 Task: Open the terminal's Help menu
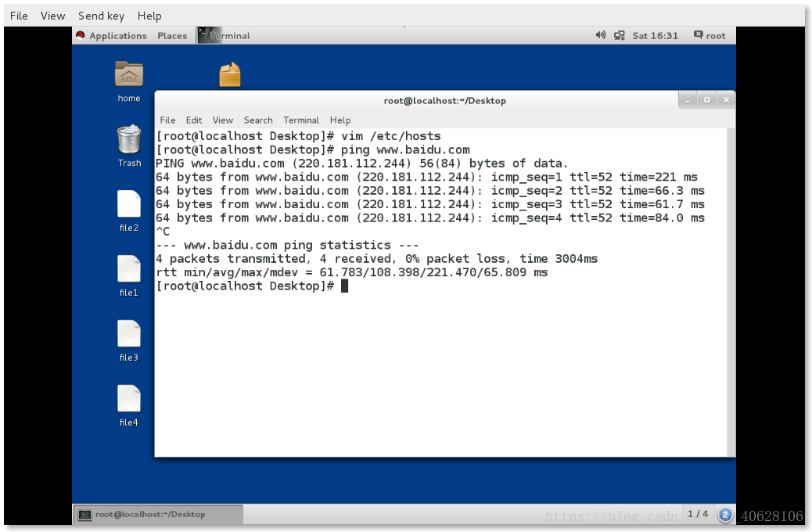(x=340, y=120)
